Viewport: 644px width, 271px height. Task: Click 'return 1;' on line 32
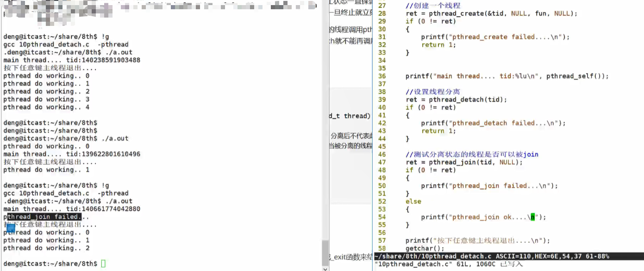pyautogui.click(x=438, y=45)
